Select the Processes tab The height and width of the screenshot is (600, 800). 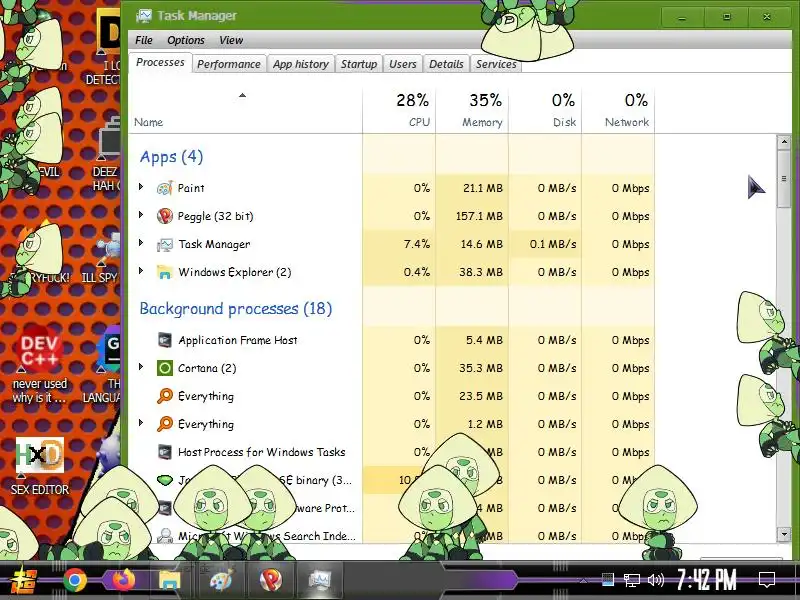point(160,62)
